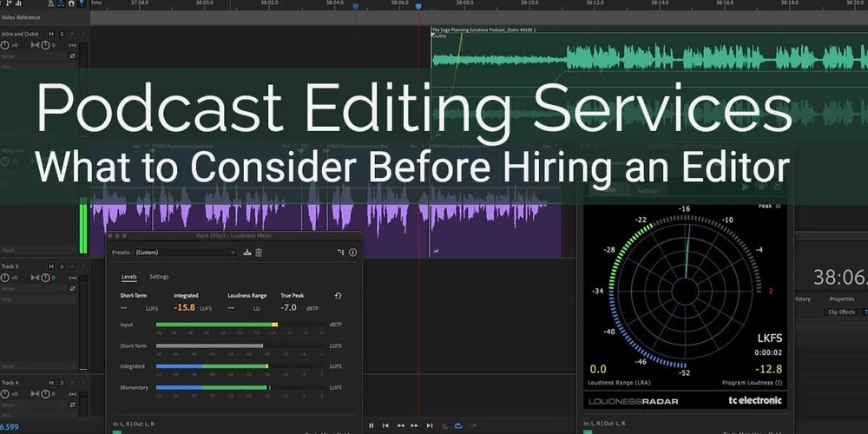The width and height of the screenshot is (868, 434).
Task: Select the Clip Effects button
Action: tap(841, 312)
